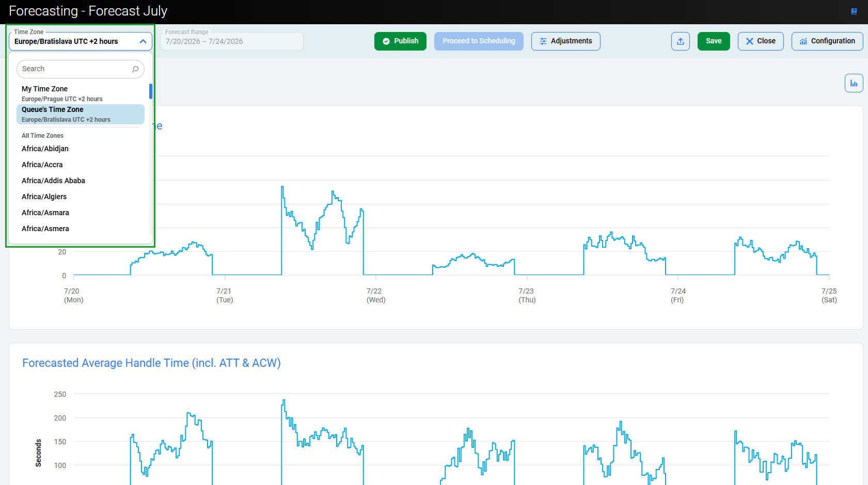Click the 7/21 (Tue) axis label
868x485 pixels.
(225, 296)
